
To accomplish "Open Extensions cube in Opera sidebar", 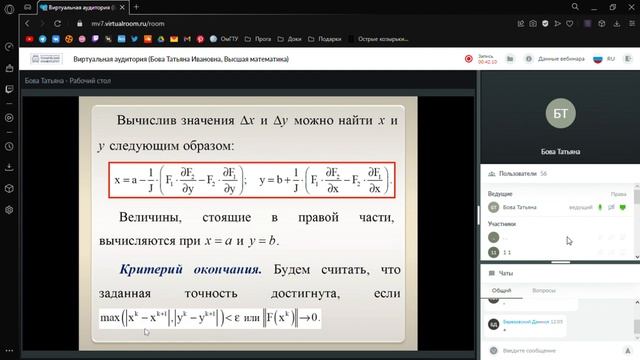I will 9,189.
